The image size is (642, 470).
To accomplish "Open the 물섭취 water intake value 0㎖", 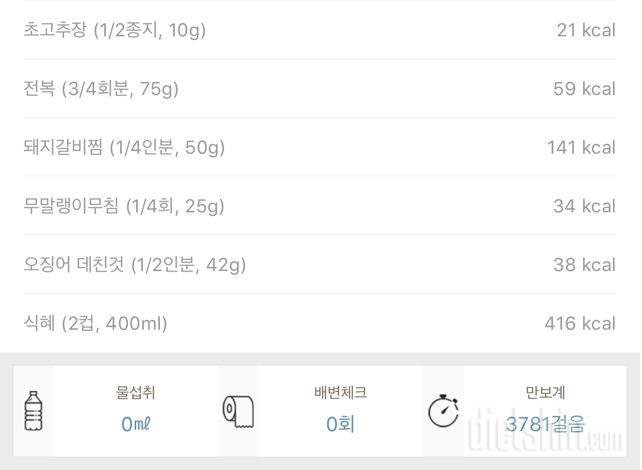I will 135,425.
